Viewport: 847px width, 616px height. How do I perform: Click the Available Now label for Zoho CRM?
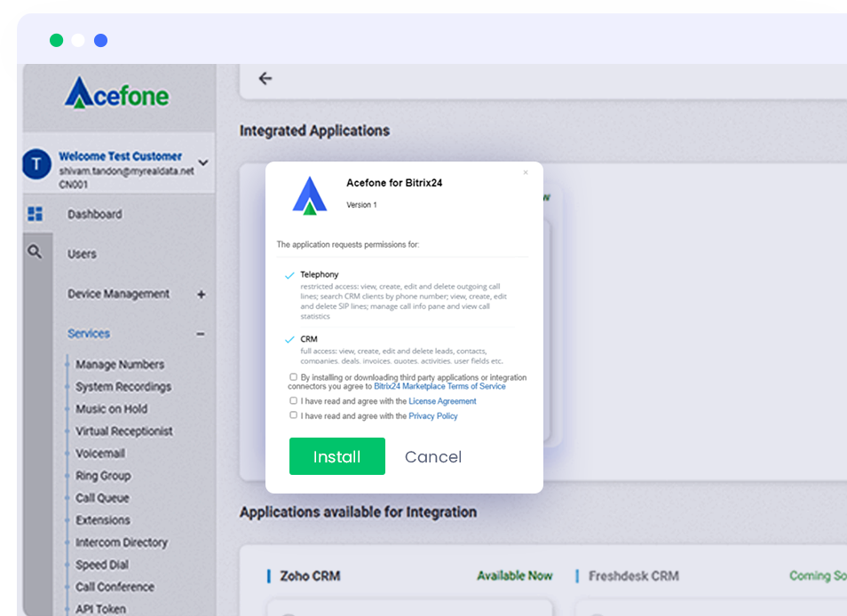(x=515, y=576)
